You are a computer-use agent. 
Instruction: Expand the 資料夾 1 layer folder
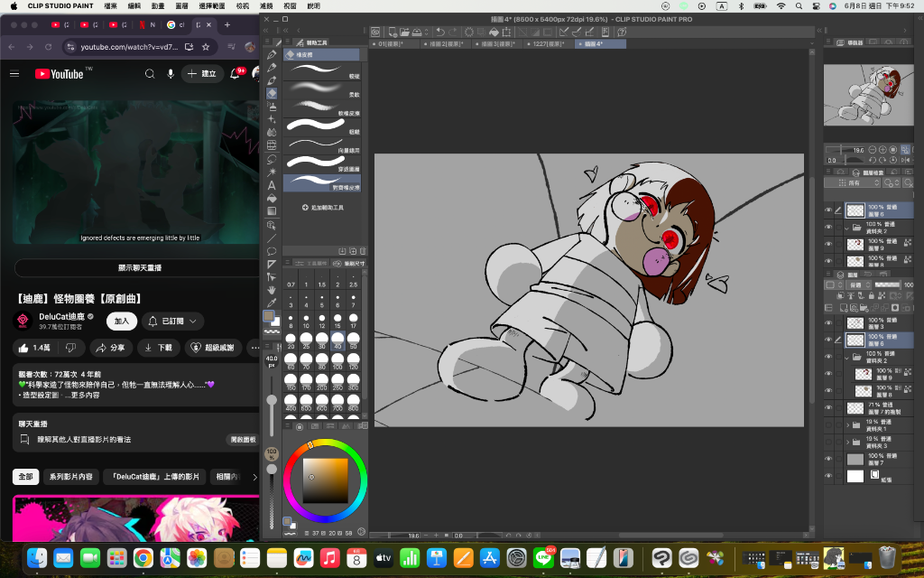click(x=847, y=424)
